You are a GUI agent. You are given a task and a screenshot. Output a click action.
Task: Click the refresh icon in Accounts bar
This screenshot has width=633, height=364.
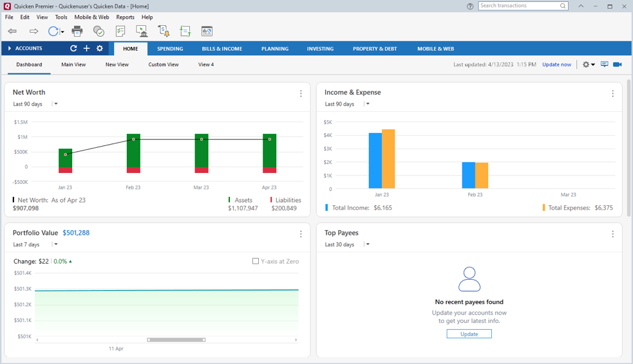tap(73, 48)
